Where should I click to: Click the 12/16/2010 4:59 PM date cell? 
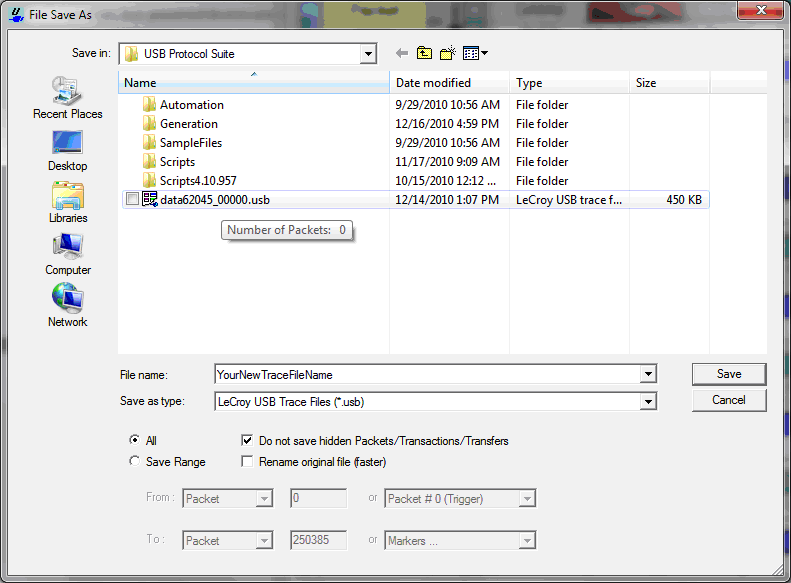(447, 124)
